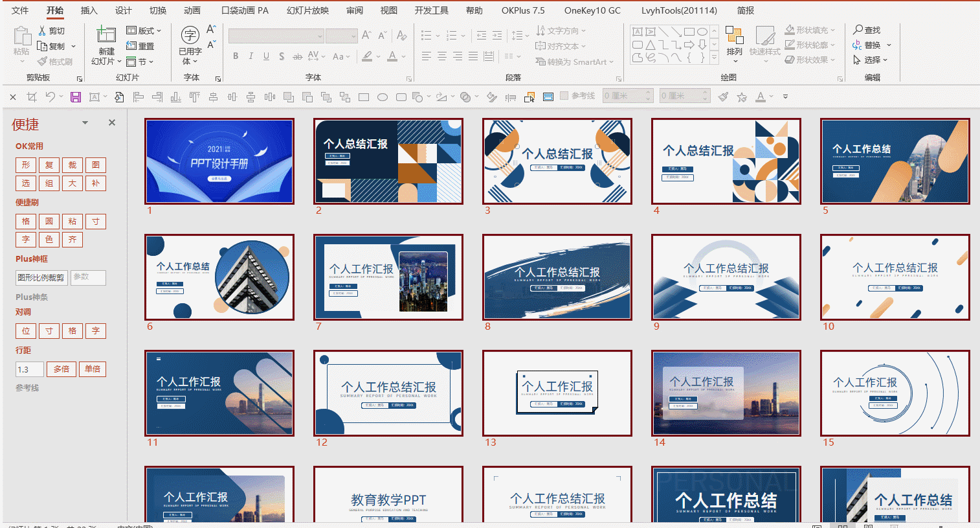This screenshot has height=528, width=980.
Task: Switch to the OKPlus 7.5 tab
Action: (523, 10)
